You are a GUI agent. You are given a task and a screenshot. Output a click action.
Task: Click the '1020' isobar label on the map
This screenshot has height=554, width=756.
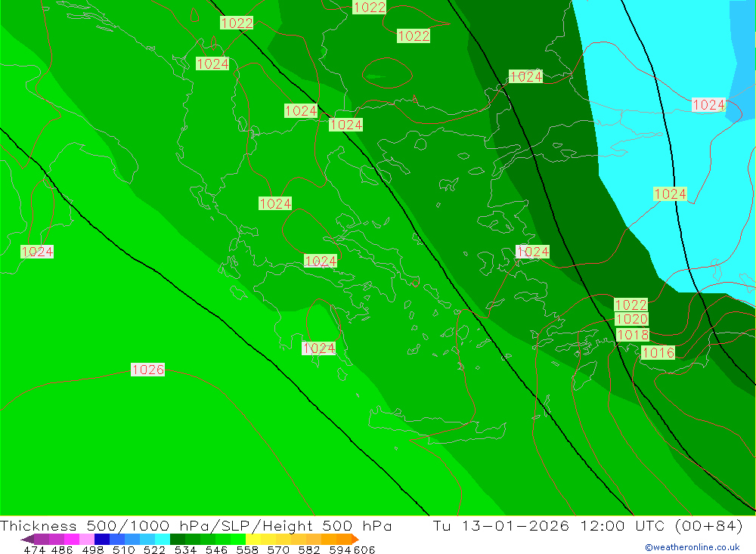(x=631, y=319)
